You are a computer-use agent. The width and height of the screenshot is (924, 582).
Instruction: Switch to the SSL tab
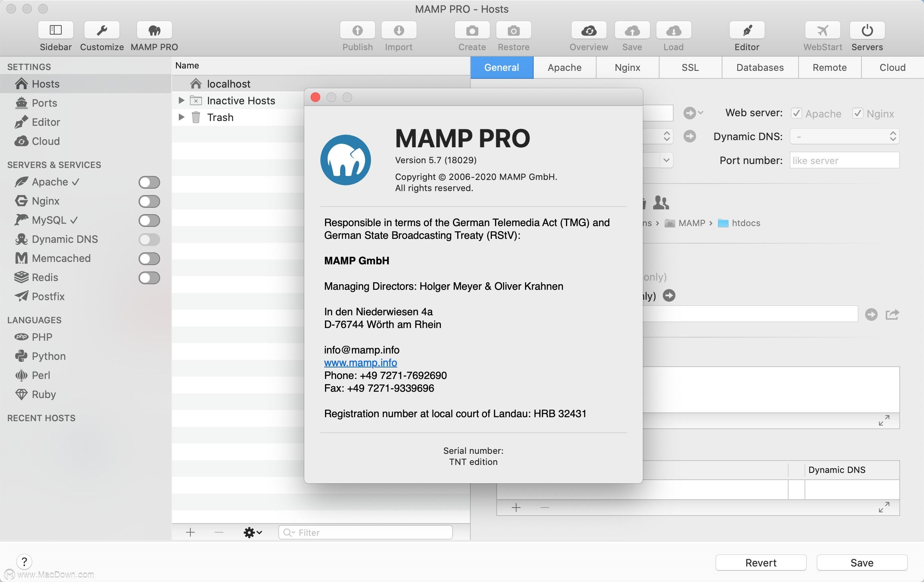(x=690, y=68)
